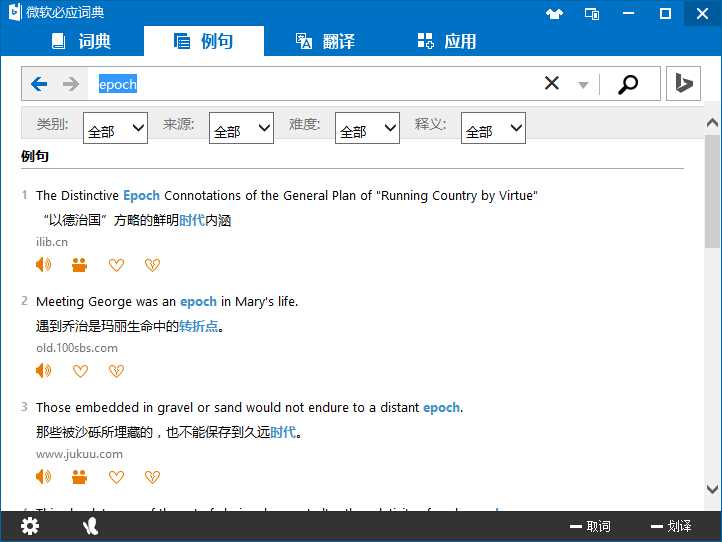Toggle 划译 selection translate
The height and width of the screenshot is (542, 722).
pyautogui.click(x=671, y=526)
